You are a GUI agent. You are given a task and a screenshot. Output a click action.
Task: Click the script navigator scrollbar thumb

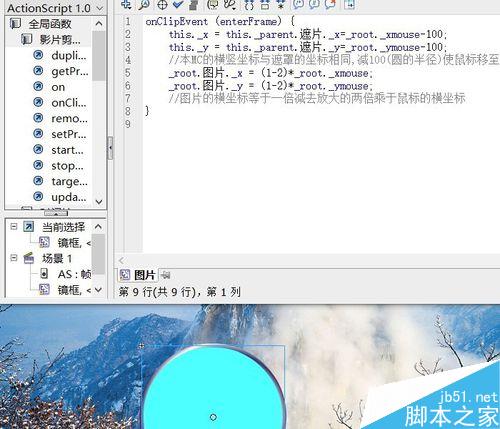point(98,254)
